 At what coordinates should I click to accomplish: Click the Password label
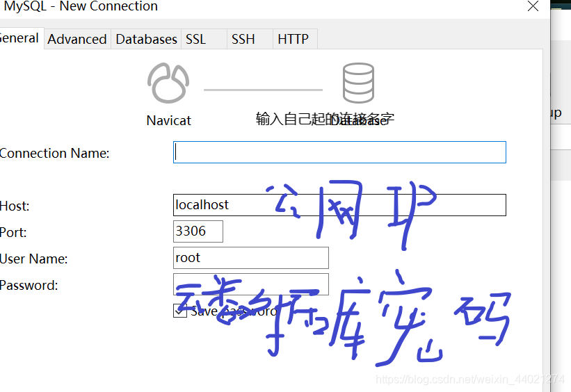tap(29, 286)
